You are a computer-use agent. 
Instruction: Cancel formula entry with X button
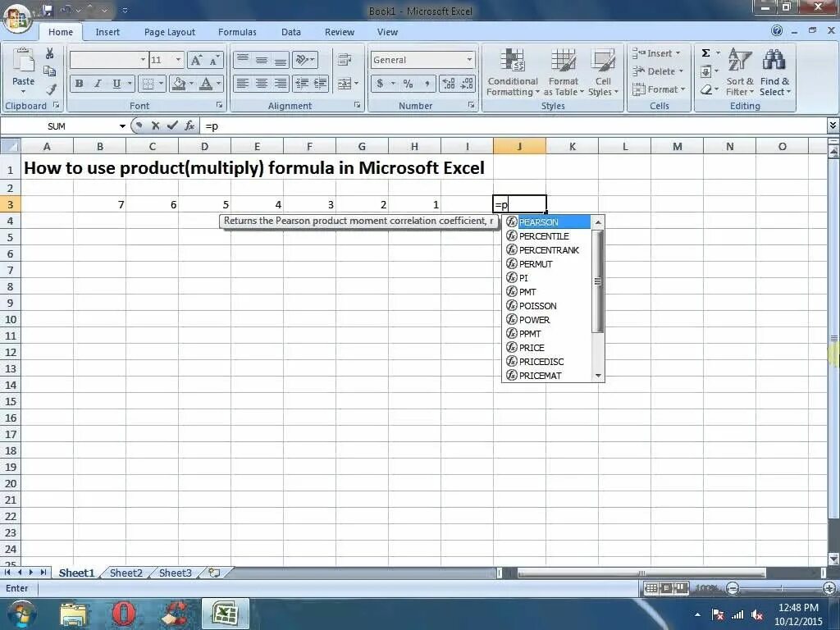(x=155, y=126)
